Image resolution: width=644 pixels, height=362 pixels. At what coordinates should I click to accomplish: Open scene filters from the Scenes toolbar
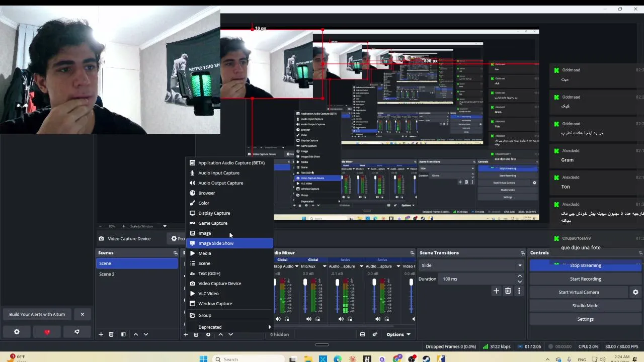123,334
